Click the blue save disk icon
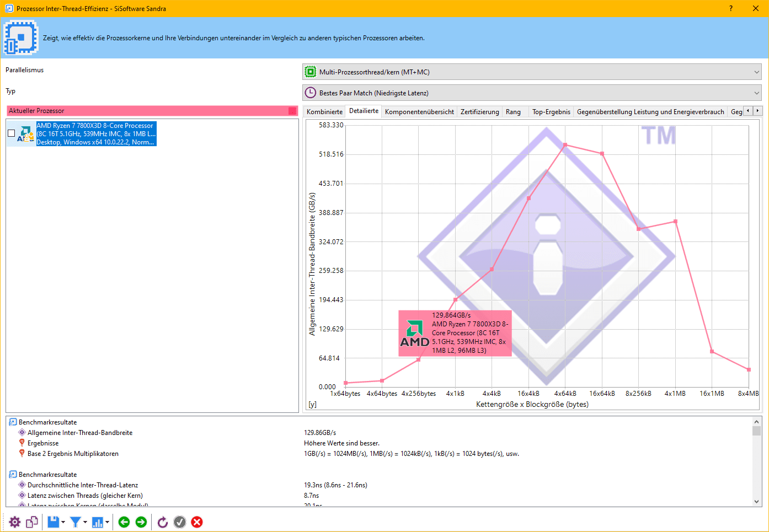The image size is (769, 532). [53, 522]
